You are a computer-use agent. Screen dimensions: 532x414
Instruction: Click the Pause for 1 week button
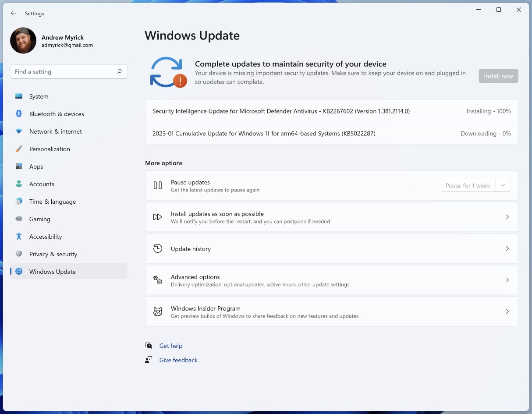468,185
